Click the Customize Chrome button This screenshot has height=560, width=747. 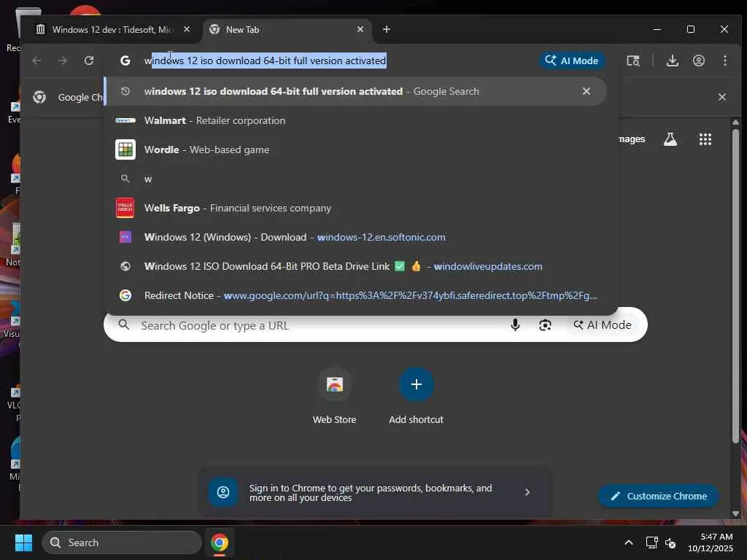point(659,496)
